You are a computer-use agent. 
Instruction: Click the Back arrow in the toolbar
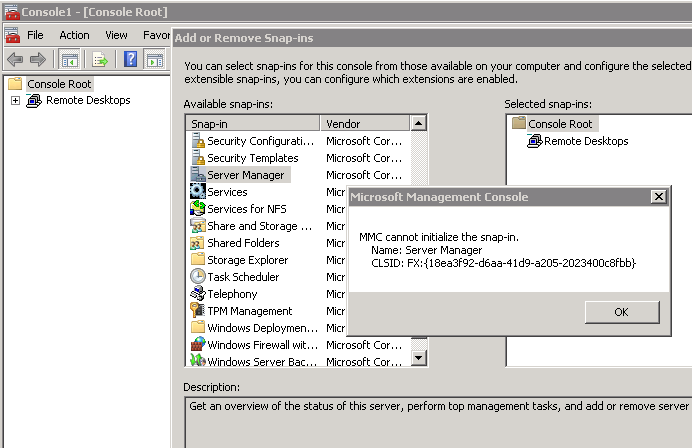pos(15,59)
